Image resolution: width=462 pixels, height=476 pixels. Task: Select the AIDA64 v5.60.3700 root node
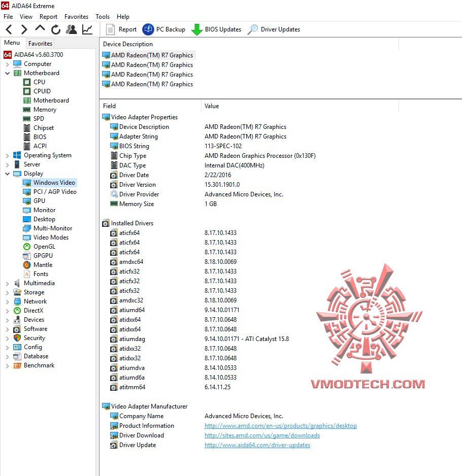[34, 55]
